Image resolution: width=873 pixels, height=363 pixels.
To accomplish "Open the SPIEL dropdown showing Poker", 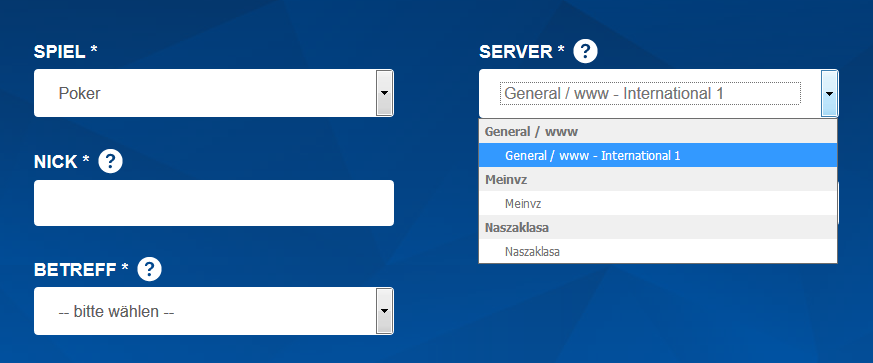I will (214, 93).
